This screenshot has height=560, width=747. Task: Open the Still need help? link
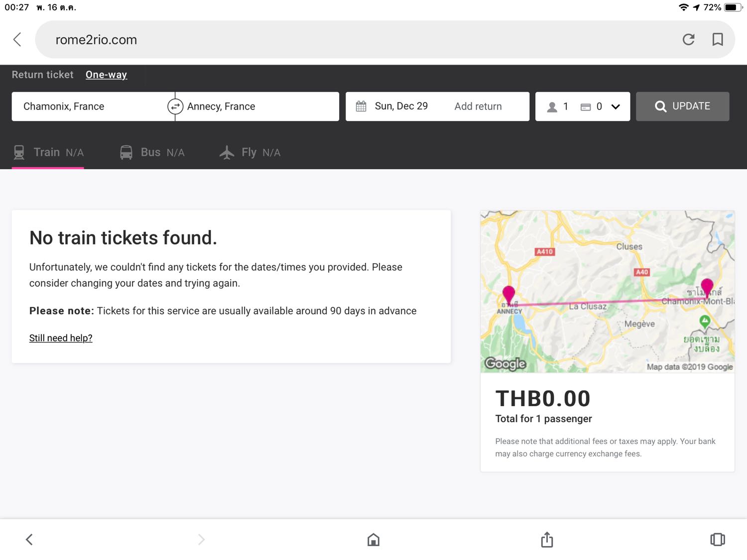pyautogui.click(x=61, y=338)
